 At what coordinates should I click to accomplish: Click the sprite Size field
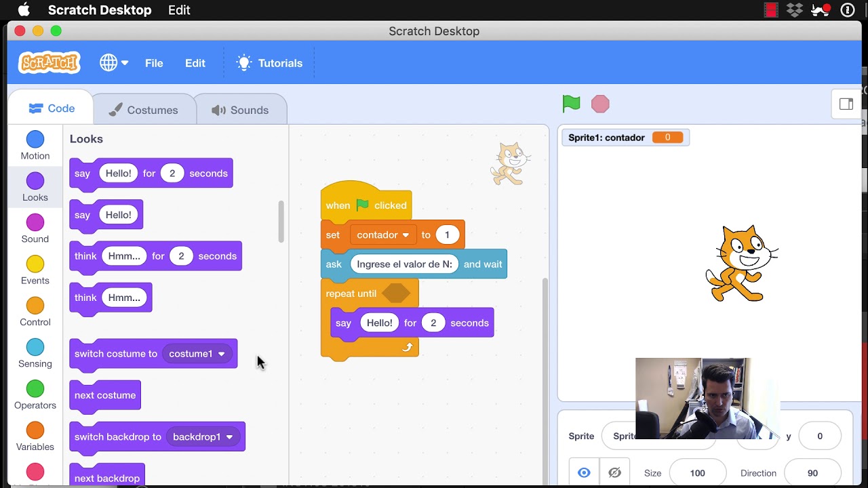pos(697,473)
